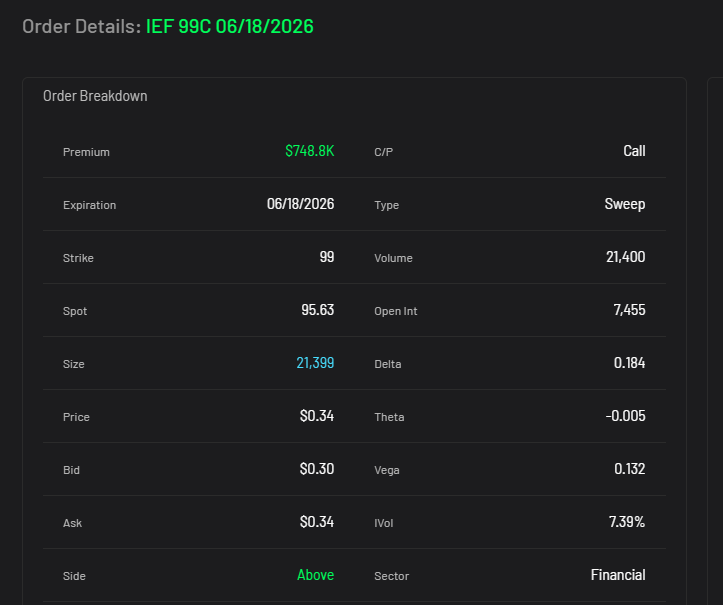Screen dimensions: 723x605
Task: Click the Delta label
Action: [x=387, y=364]
